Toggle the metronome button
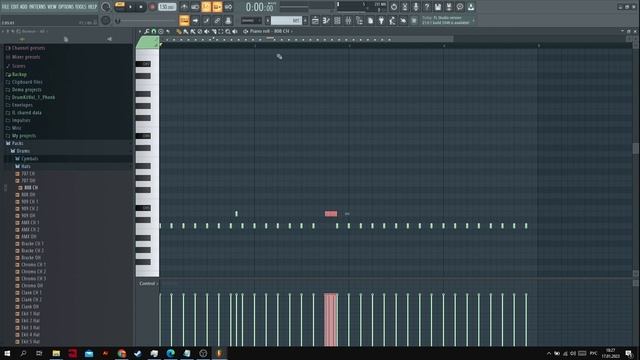The height and width of the screenshot is (360, 640). click(184, 7)
